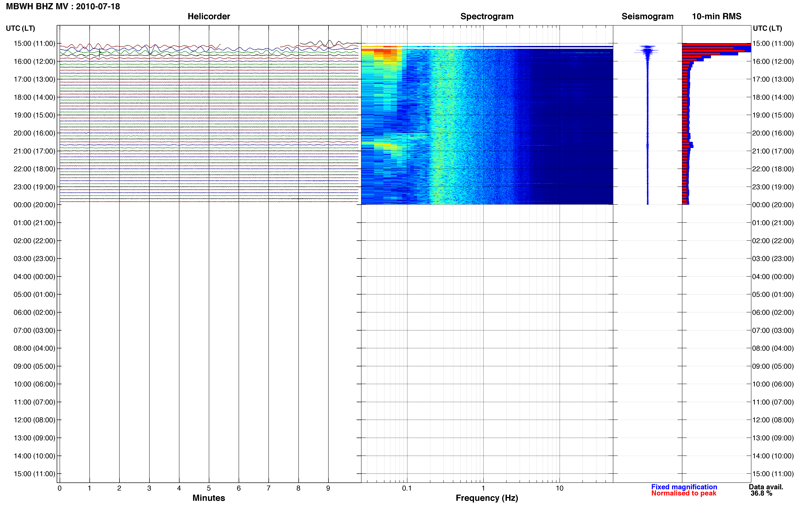Click the Seismogram column heading
This screenshot has height=508, width=812.
(647, 16)
